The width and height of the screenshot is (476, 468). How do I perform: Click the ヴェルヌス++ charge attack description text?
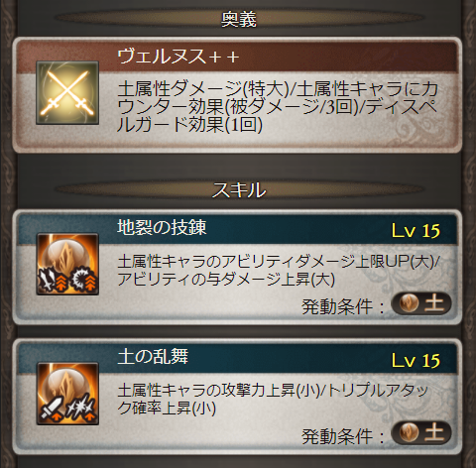pos(278,107)
